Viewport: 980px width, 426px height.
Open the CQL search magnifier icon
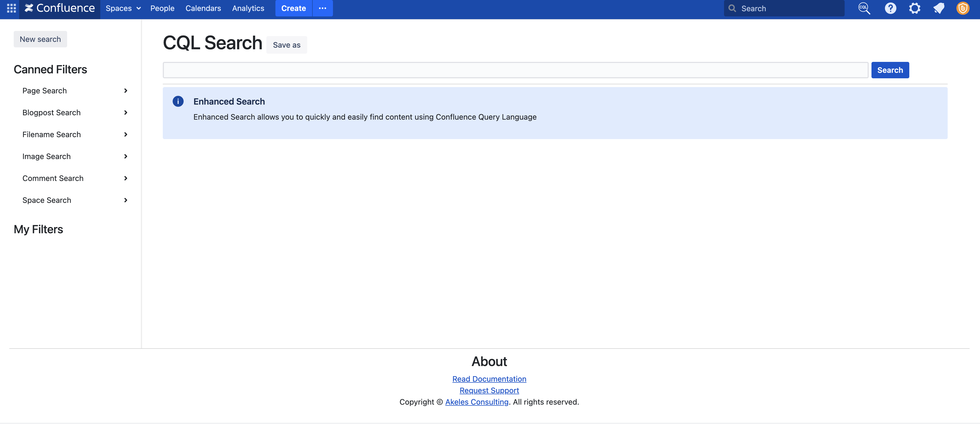click(x=864, y=8)
